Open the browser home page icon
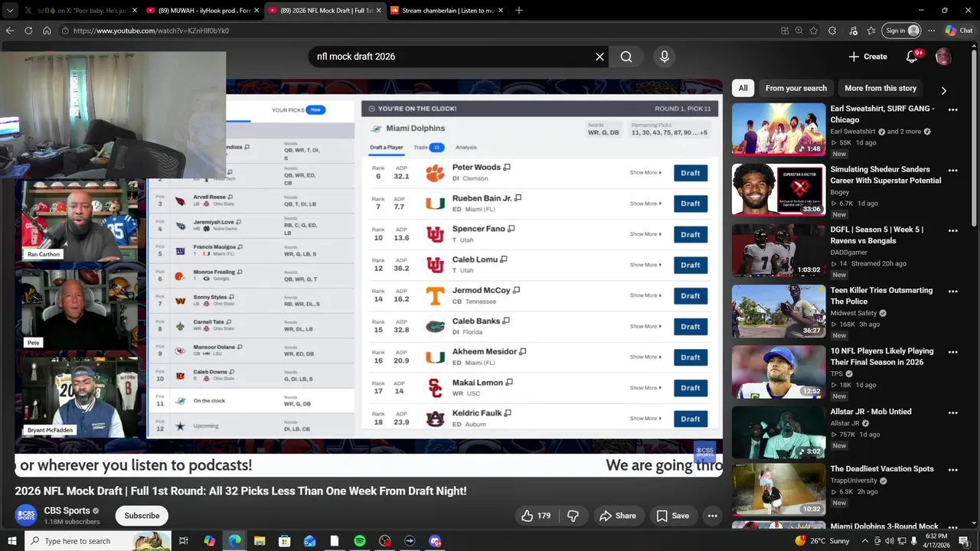The width and height of the screenshot is (980, 551). [x=47, y=31]
